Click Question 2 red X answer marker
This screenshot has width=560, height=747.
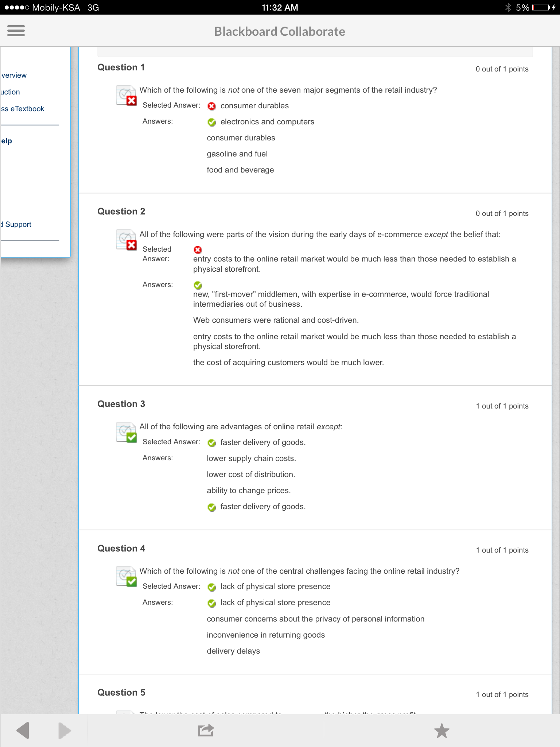[198, 250]
